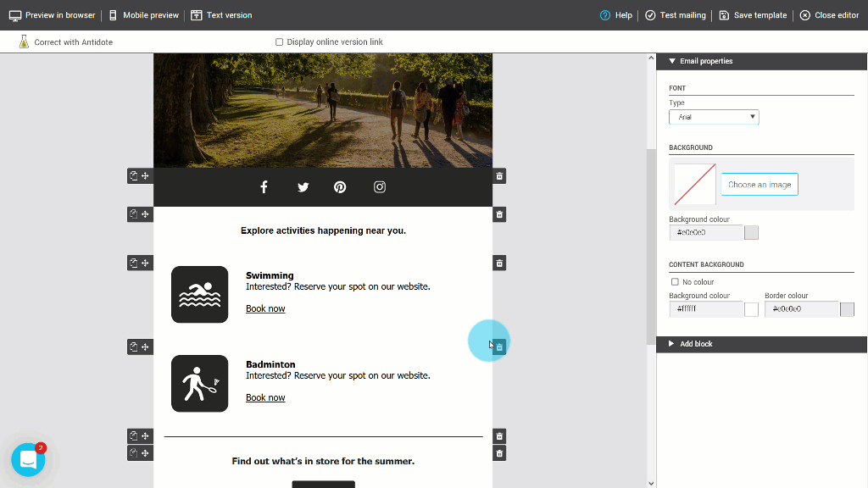Check No colour under Content Background
The image size is (868, 488).
pyautogui.click(x=675, y=281)
